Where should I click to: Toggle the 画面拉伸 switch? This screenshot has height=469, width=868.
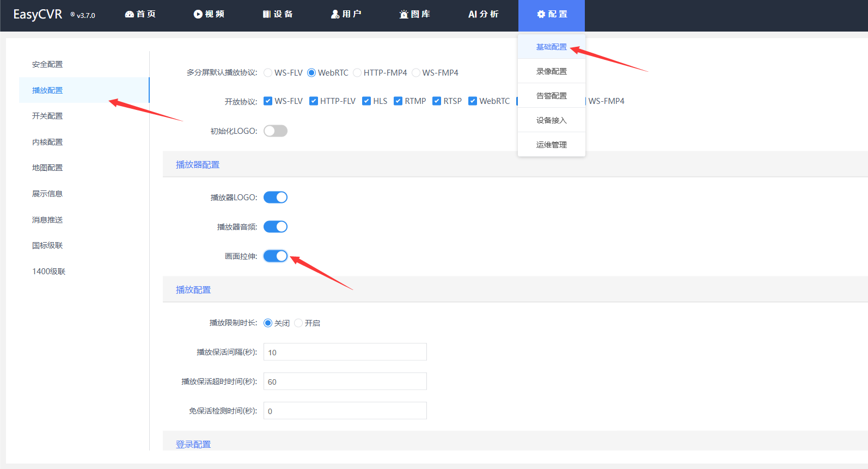click(276, 256)
